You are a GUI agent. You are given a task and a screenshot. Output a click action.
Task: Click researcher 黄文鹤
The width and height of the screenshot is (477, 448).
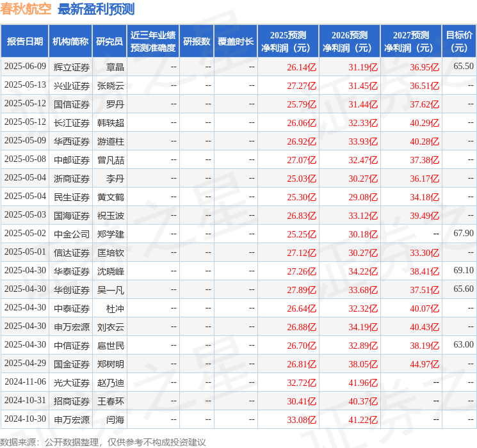tap(111, 197)
